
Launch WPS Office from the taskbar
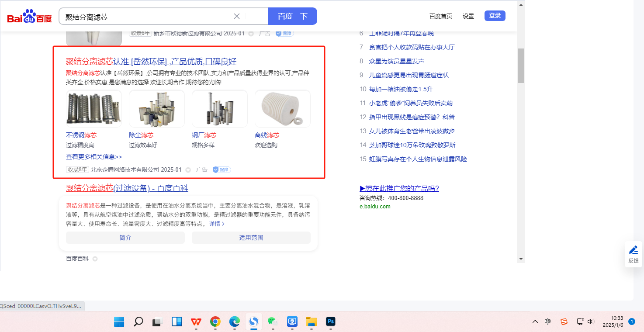pyautogui.click(x=196, y=322)
